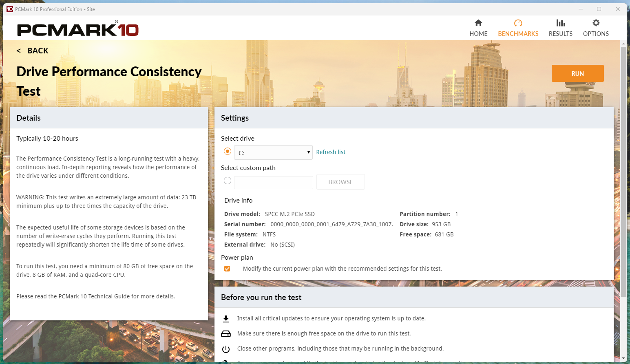The image size is (630, 364).
Task: Click the serial number value 0000_0000_0000_0001_6479
Action: pos(332,224)
